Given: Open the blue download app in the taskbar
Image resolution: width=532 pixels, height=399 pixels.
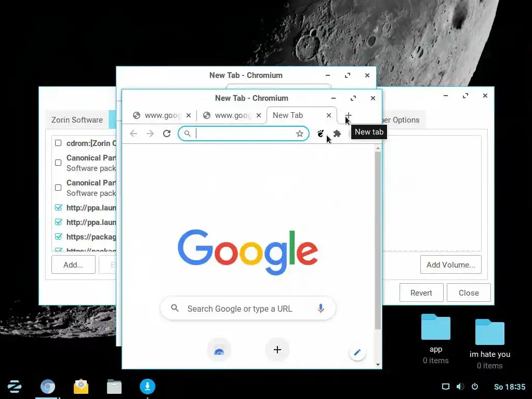Looking at the screenshot, I should 148,386.
